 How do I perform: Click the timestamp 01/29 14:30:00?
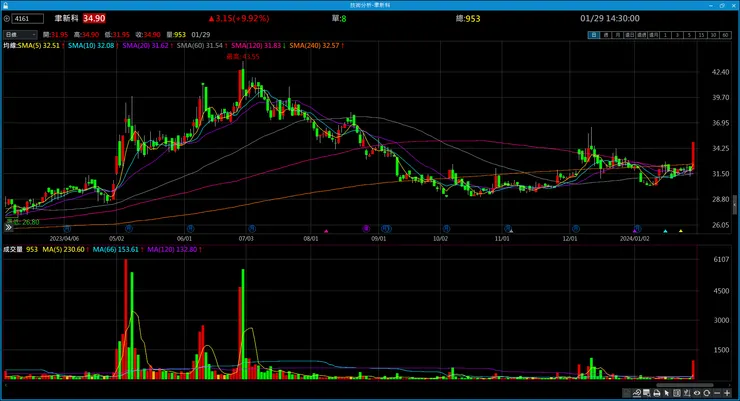coord(610,18)
